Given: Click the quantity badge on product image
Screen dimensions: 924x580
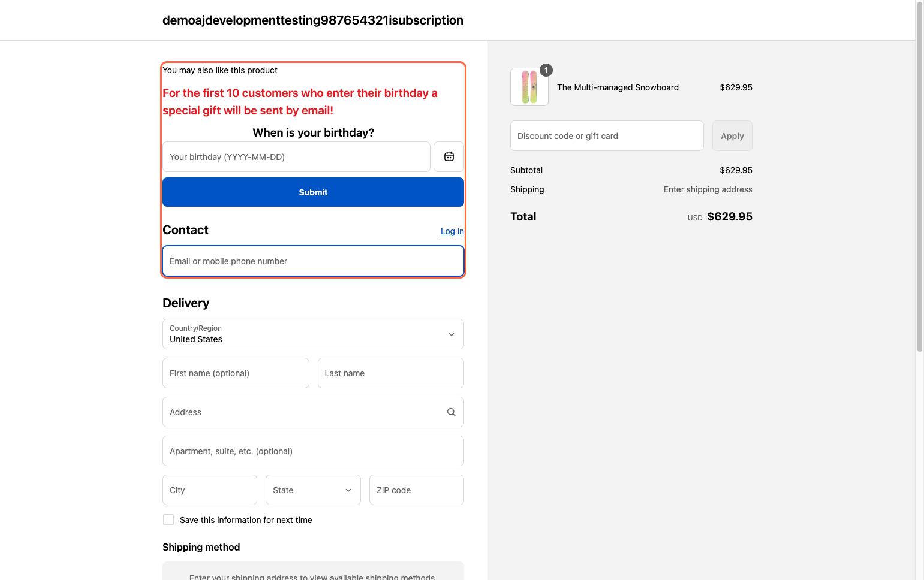Looking at the screenshot, I should click(x=546, y=70).
